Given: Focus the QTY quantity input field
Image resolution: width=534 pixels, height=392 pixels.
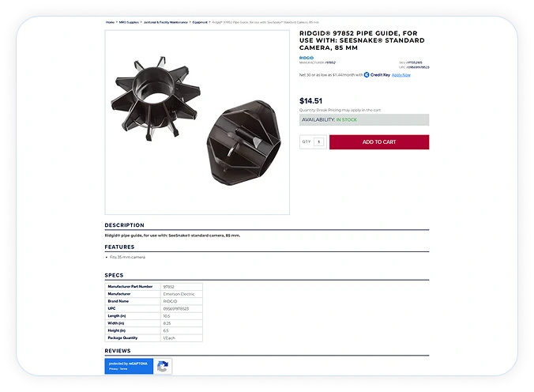Looking at the screenshot, I should (319, 141).
